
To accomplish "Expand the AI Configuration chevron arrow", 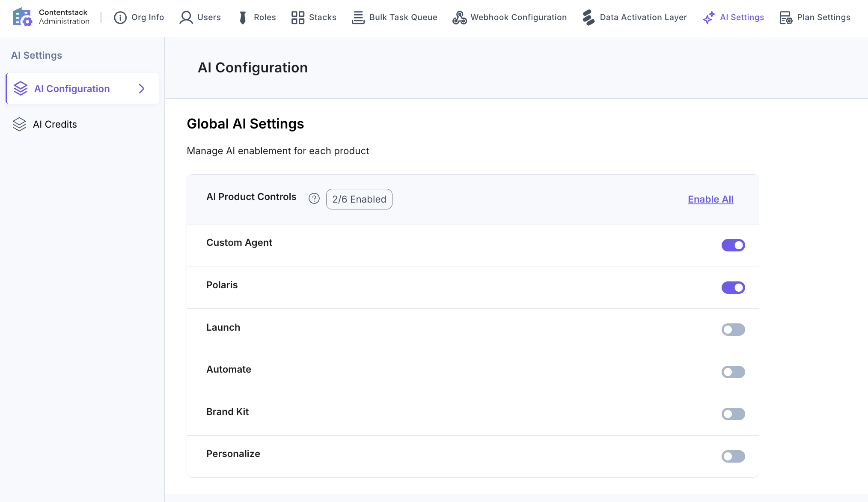I will click(x=142, y=89).
